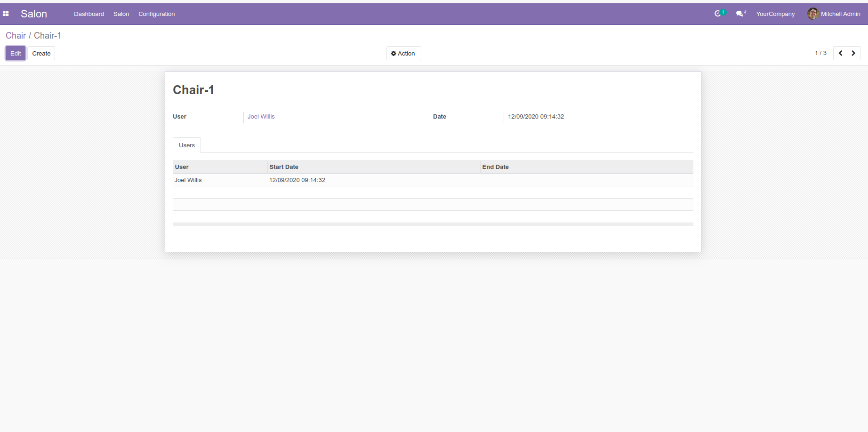This screenshot has width=868, height=432.
Task: Go to the previous record arrow
Action: pyautogui.click(x=840, y=53)
